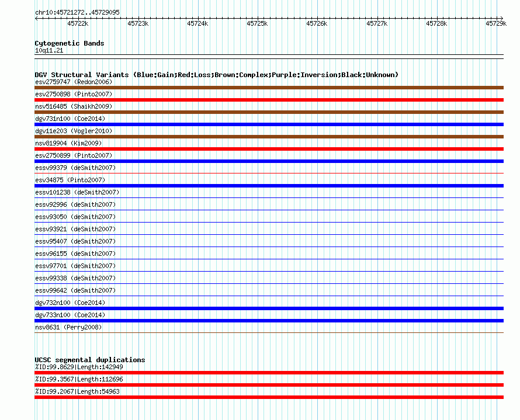520x420 pixels.
Task: Select the 45729k ruler tick label
Action: 496,23
